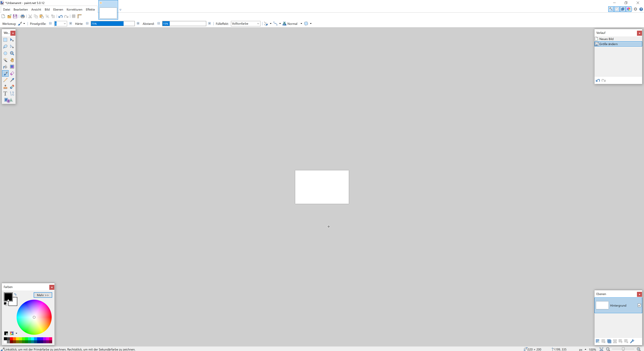Click the Add New Layer icon
The height and width of the screenshot is (351, 644).
click(598, 341)
